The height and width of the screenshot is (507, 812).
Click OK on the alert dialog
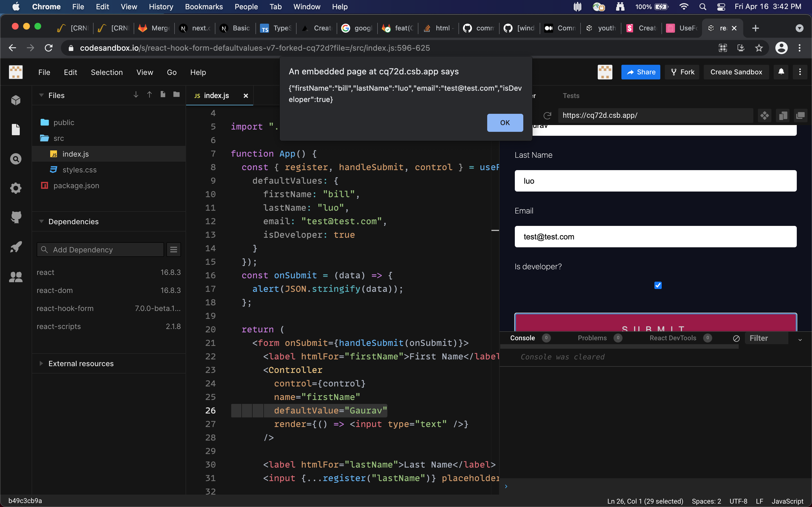505,123
